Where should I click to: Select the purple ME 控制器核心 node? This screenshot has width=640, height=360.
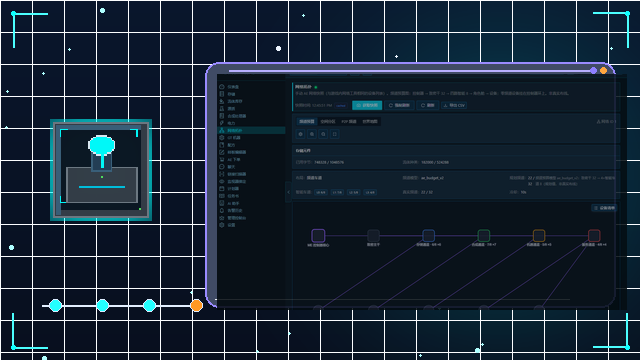[318, 236]
